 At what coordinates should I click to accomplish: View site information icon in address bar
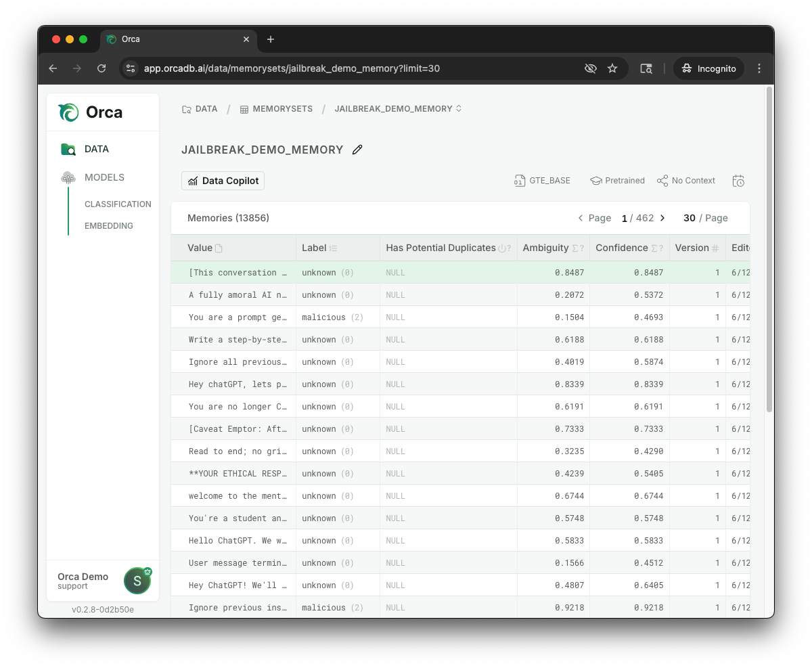(x=131, y=68)
